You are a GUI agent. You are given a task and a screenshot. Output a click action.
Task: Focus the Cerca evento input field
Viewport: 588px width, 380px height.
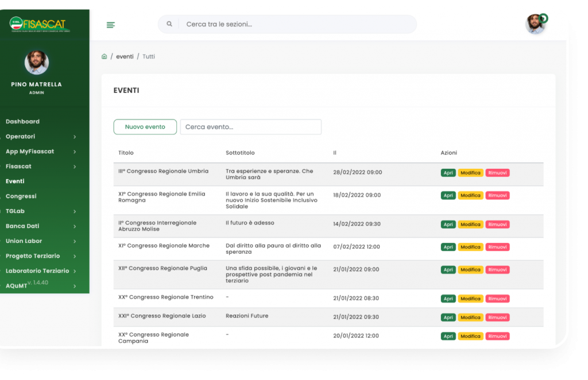[x=250, y=127]
